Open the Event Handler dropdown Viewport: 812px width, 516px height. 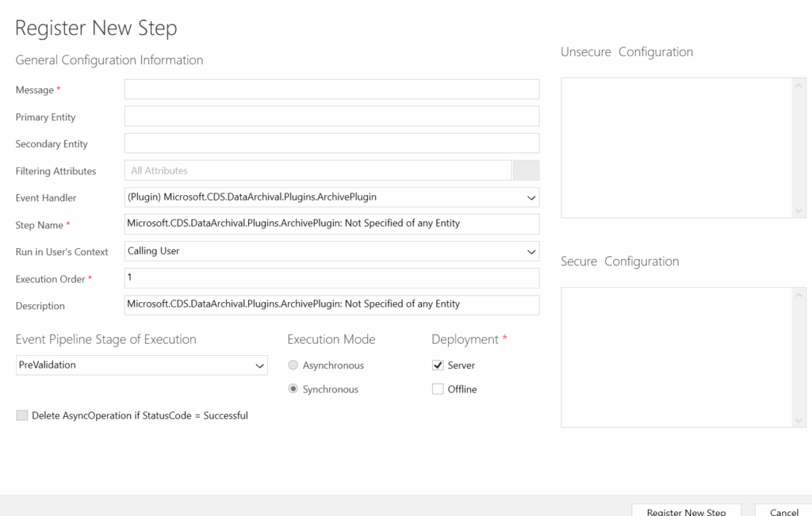(331, 197)
